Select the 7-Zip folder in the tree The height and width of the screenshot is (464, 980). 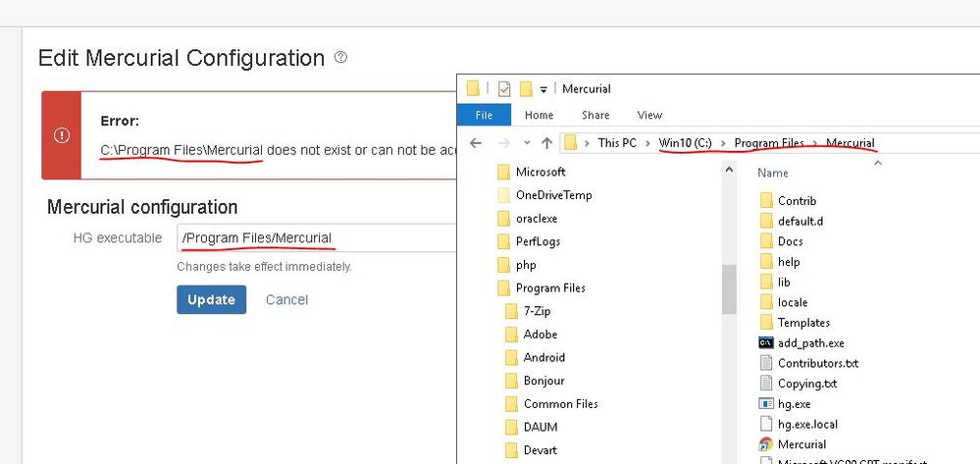pos(537,311)
